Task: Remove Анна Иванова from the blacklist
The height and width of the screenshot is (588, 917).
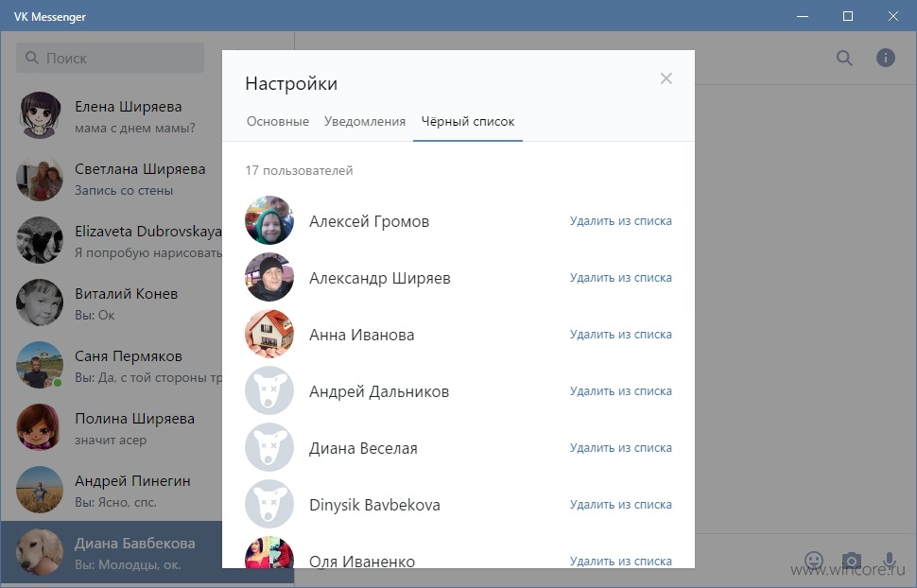Action: pos(620,335)
